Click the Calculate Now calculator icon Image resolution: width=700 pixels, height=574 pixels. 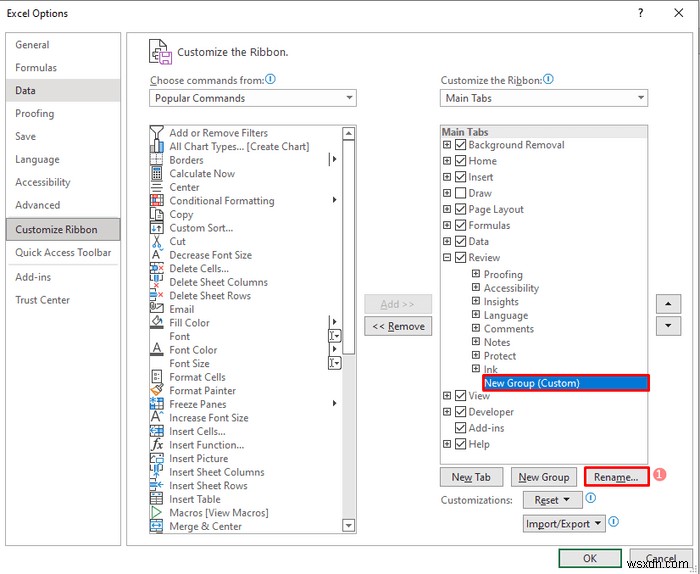[x=156, y=173]
